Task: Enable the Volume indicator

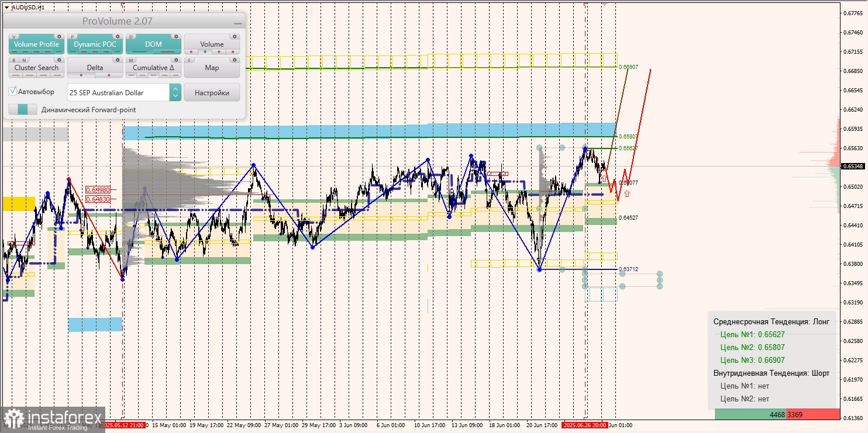Action: pyautogui.click(x=212, y=44)
